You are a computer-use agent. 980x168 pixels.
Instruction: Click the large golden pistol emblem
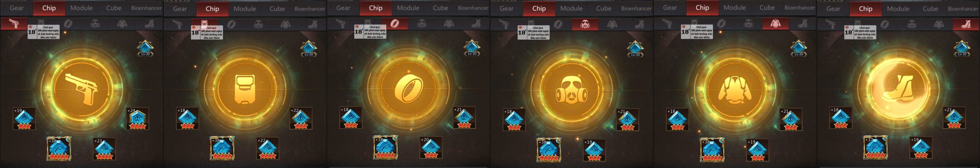coord(81,89)
